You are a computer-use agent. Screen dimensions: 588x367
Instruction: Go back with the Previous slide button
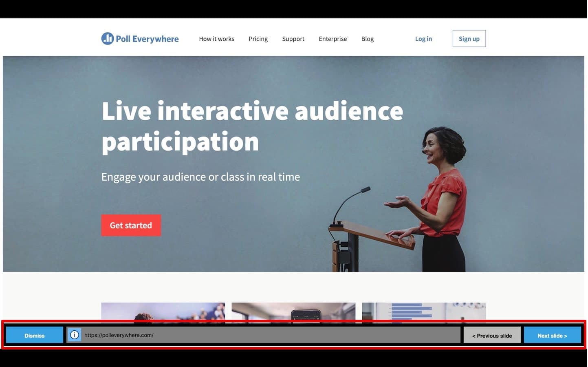click(x=492, y=335)
